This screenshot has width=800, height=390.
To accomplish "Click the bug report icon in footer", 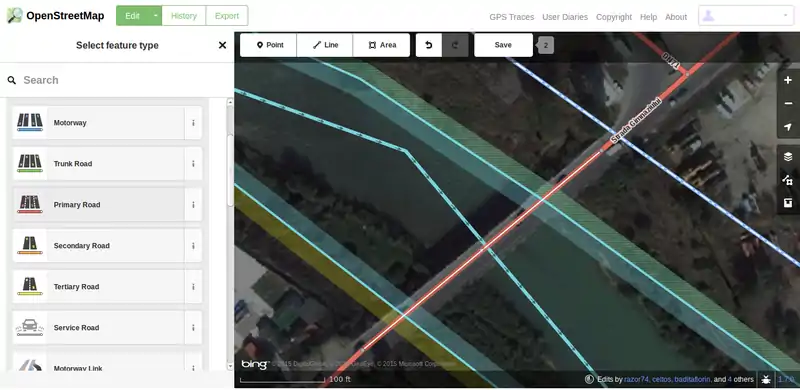I will pos(766,379).
